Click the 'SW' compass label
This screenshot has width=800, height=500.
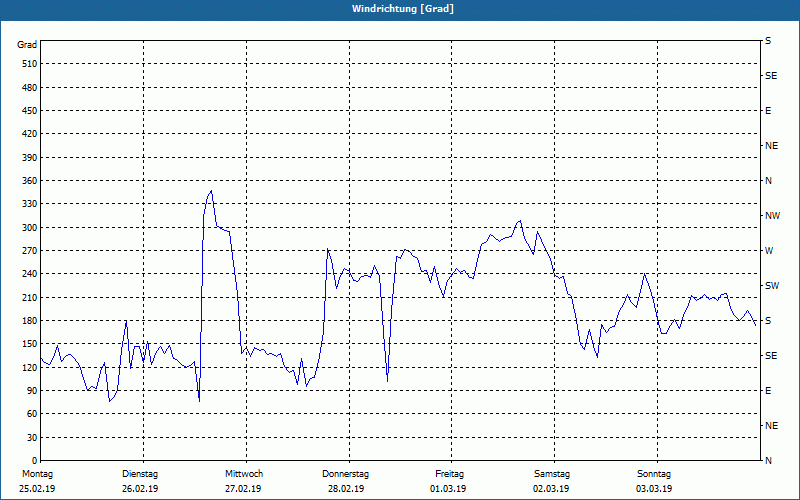pos(772,286)
